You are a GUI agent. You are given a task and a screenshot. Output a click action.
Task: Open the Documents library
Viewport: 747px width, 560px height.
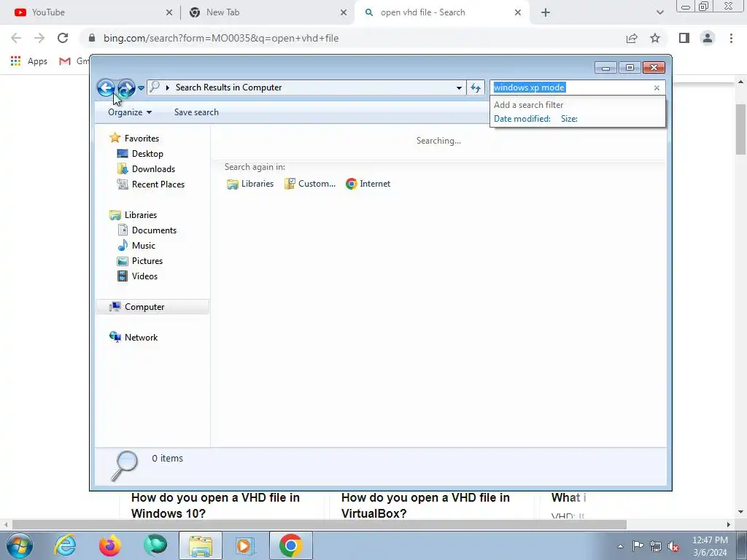click(x=154, y=230)
